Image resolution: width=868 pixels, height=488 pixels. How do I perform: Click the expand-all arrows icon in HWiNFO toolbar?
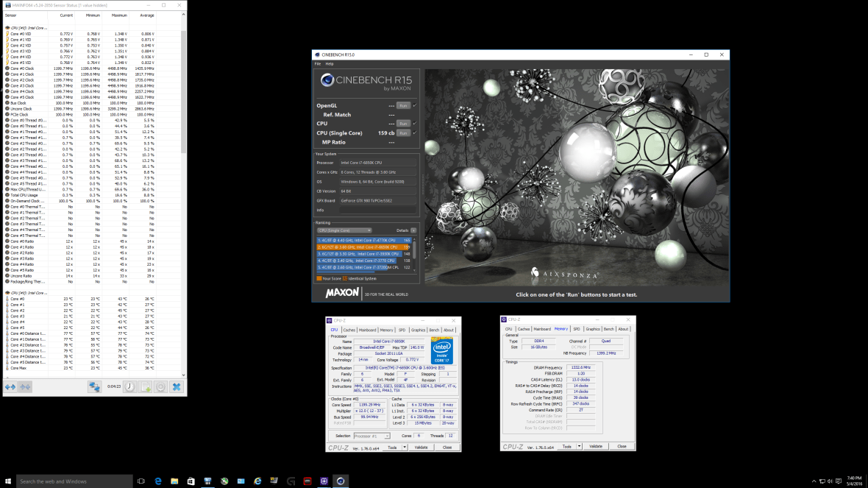pyautogui.click(x=10, y=386)
